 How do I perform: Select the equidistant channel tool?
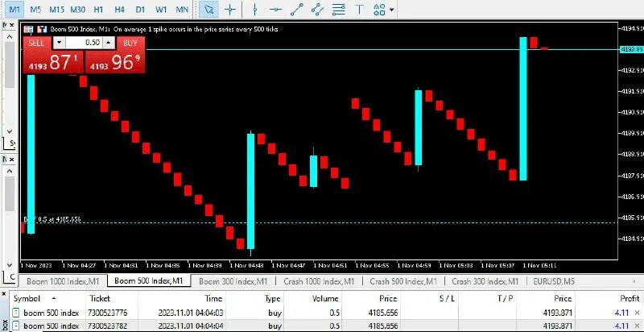317,10
